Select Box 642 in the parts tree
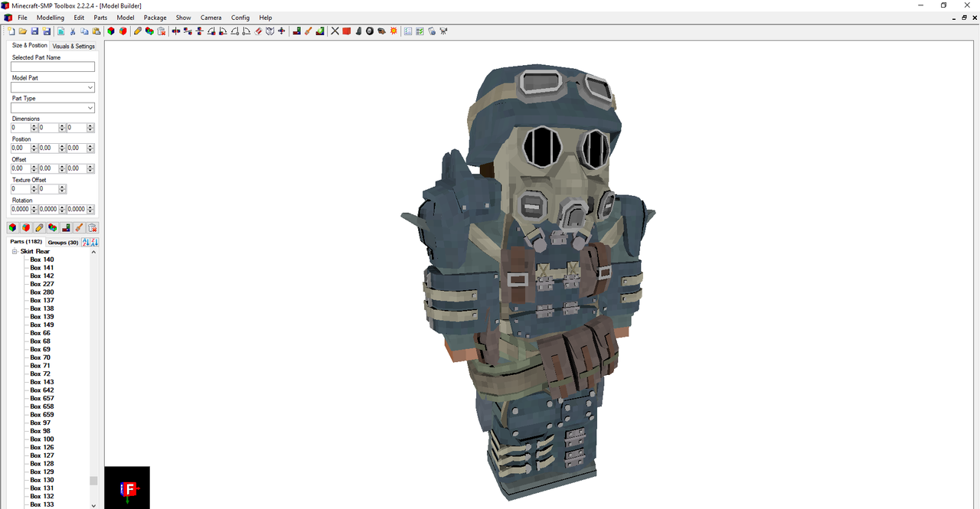This screenshot has width=980, height=509. pos(41,390)
